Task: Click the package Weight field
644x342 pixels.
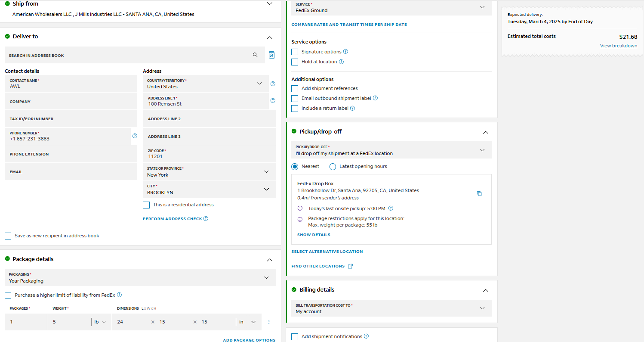Action: click(69, 322)
